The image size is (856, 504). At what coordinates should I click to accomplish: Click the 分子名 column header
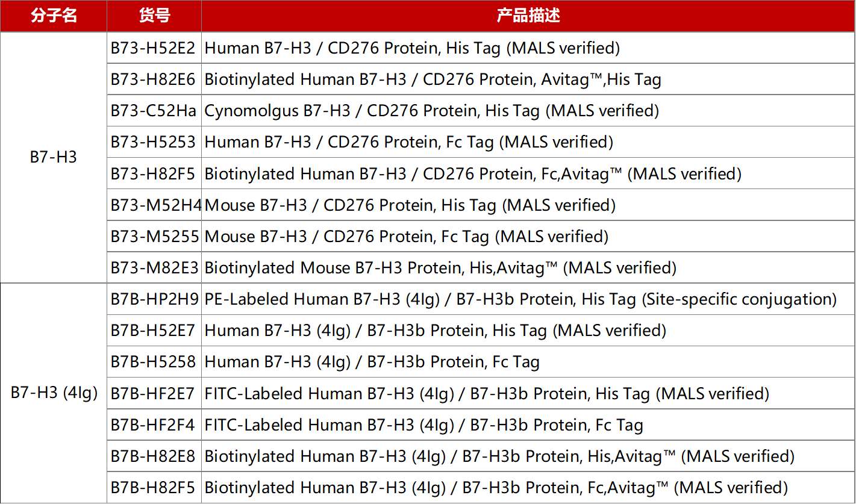54,16
